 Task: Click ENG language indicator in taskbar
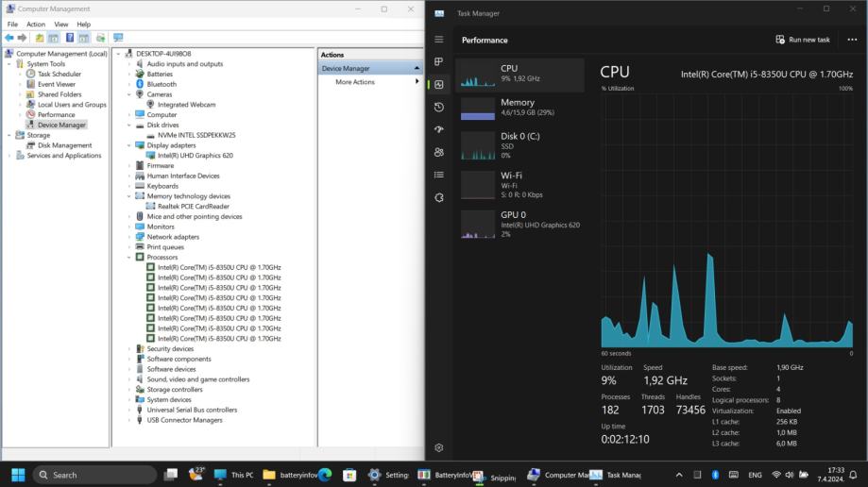click(755, 475)
